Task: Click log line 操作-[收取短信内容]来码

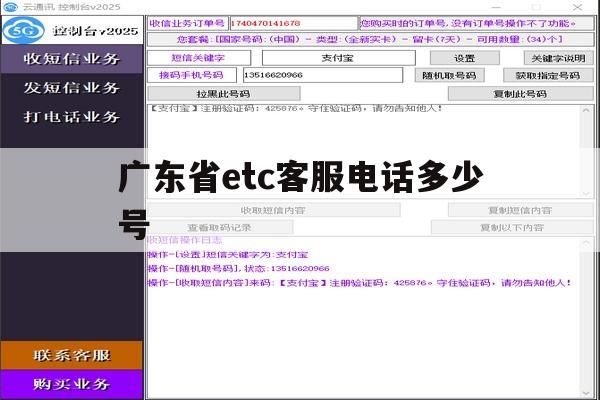Action: tap(360, 283)
